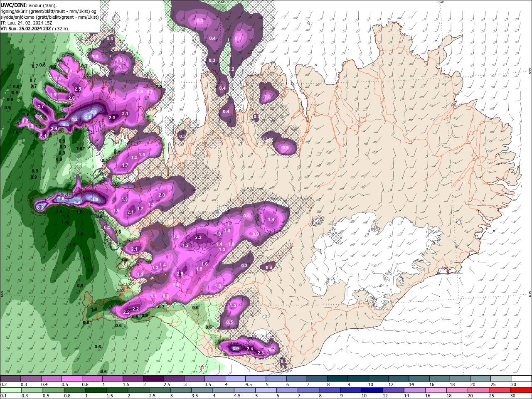This screenshot has width=532, height=399.
Task: Click the 'UWC/DINI: Vindur (10m)' title text
Action: pyautogui.click(x=28, y=5)
